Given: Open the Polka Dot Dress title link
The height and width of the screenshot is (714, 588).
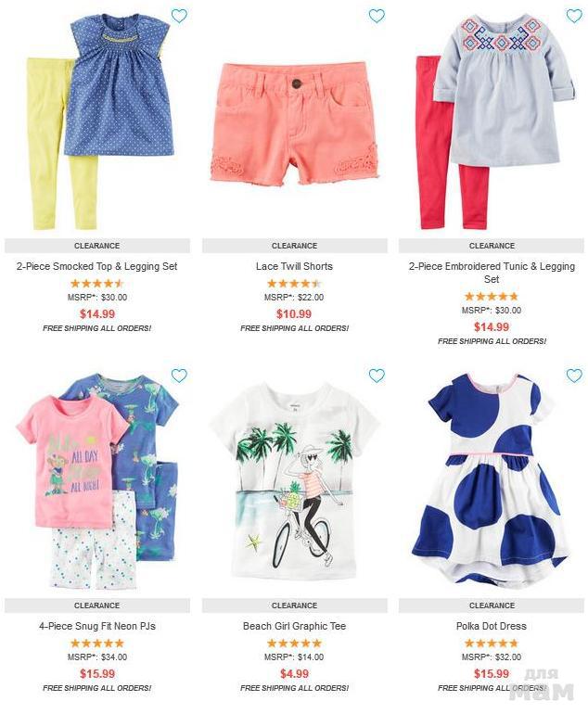Looking at the screenshot, I should 492,626.
